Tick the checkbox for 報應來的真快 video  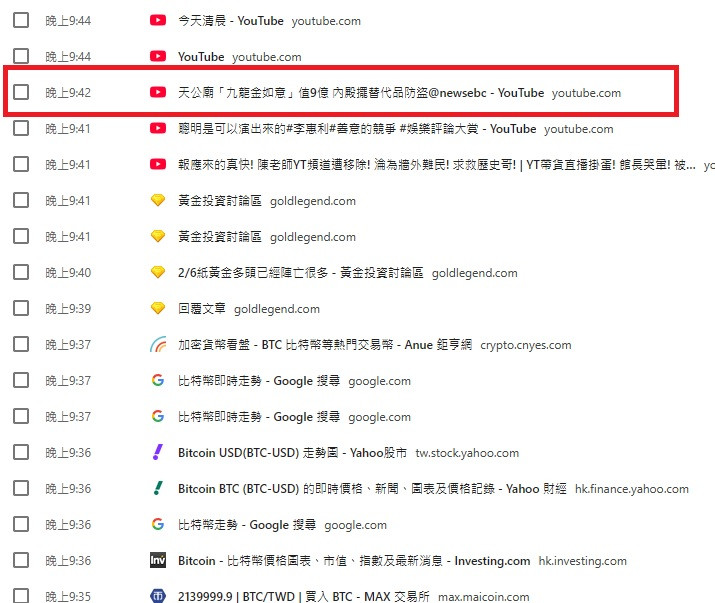(x=21, y=164)
